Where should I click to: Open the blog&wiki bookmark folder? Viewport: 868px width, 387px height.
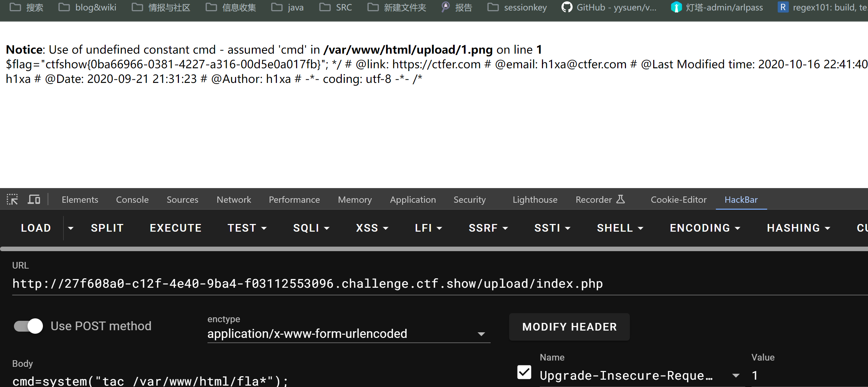(87, 7)
